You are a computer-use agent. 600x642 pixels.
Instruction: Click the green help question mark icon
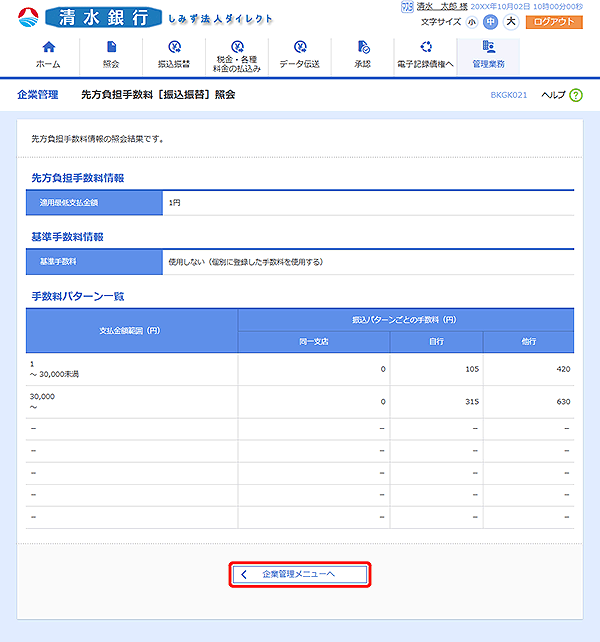pyautogui.click(x=576, y=95)
